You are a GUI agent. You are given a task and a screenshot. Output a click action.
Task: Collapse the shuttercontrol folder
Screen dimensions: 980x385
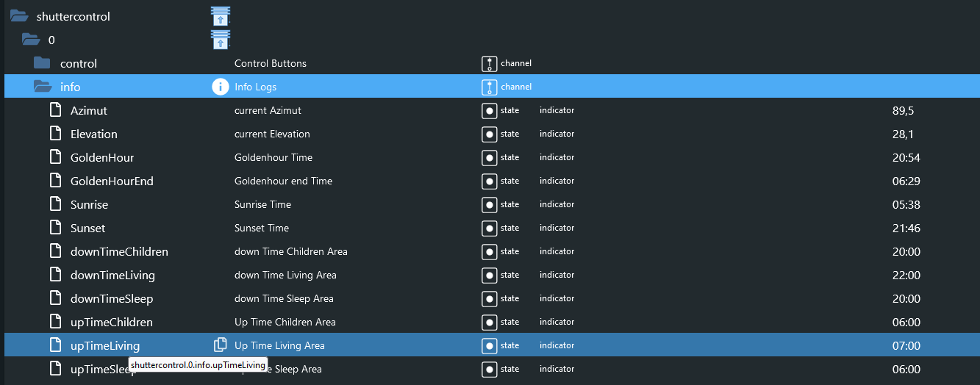pyautogui.click(x=18, y=16)
